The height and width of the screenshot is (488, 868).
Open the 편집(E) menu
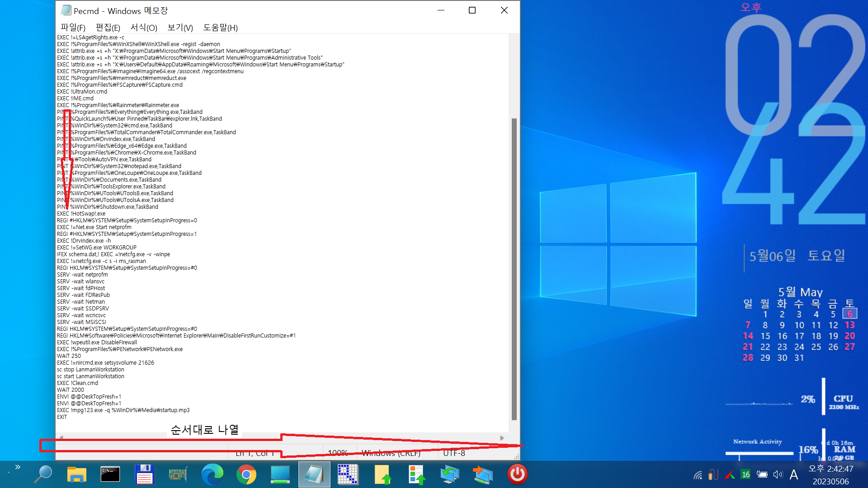(x=108, y=28)
